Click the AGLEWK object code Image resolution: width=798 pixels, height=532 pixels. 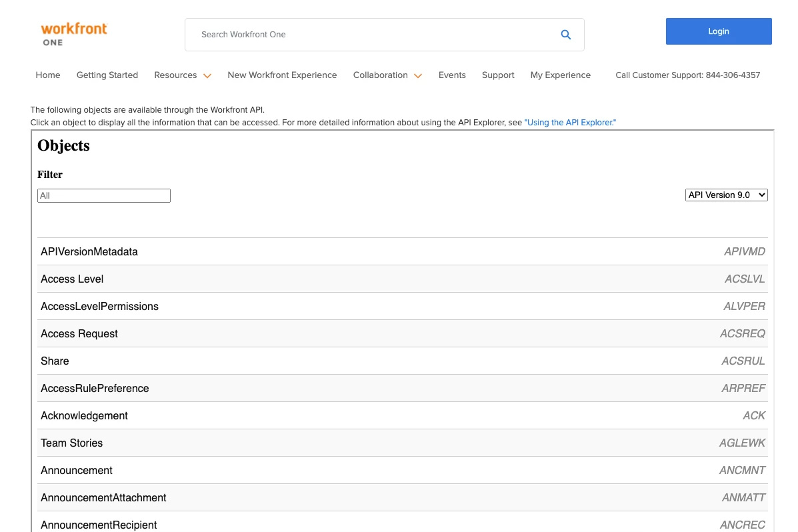coord(742,443)
